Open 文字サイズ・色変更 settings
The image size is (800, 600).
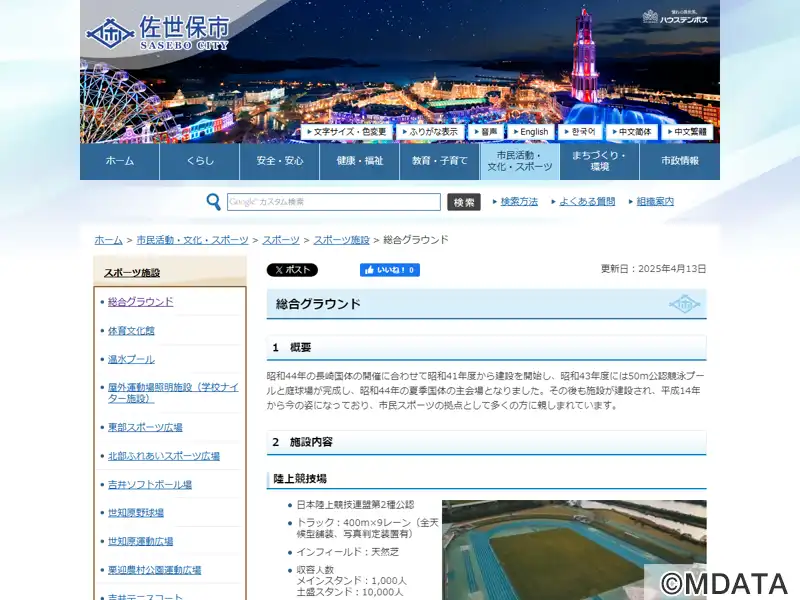click(x=347, y=132)
